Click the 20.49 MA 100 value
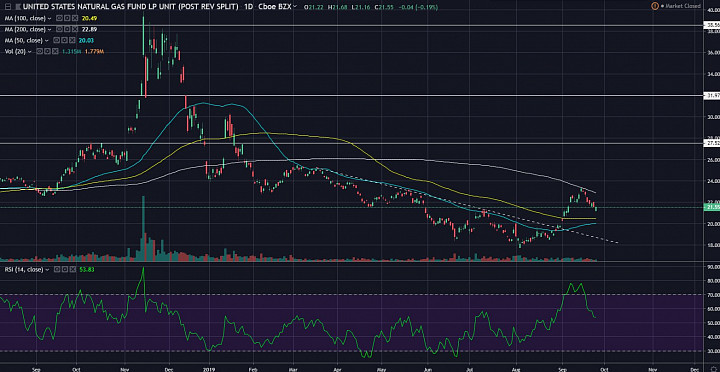This screenshot has width=720, height=372. click(x=90, y=18)
